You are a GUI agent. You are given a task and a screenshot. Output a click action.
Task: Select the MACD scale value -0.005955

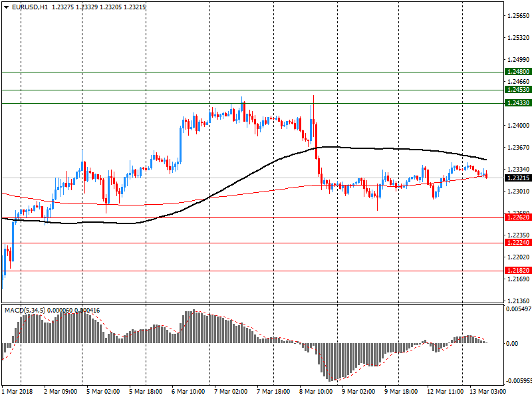tap(518, 381)
